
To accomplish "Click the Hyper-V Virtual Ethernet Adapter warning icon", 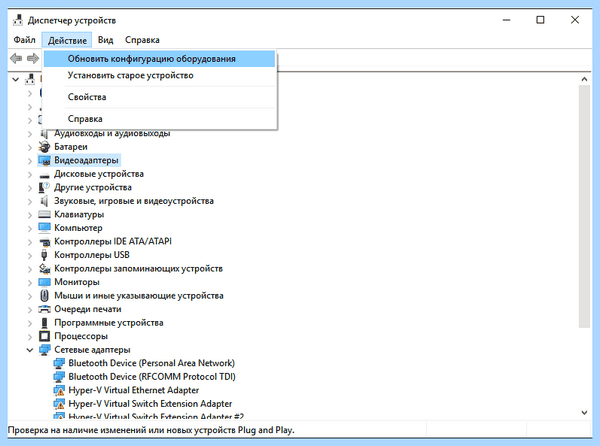I will tap(59, 390).
